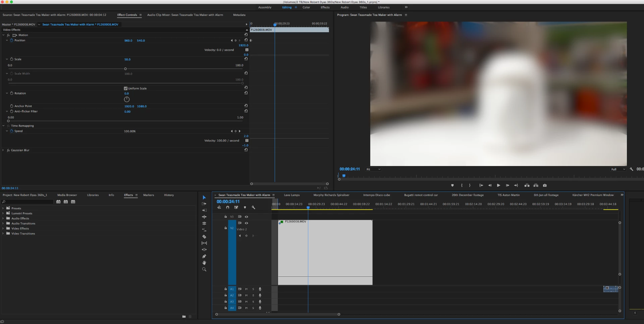Select the Slide tool
The height and width of the screenshot is (324, 644).
coord(204,250)
